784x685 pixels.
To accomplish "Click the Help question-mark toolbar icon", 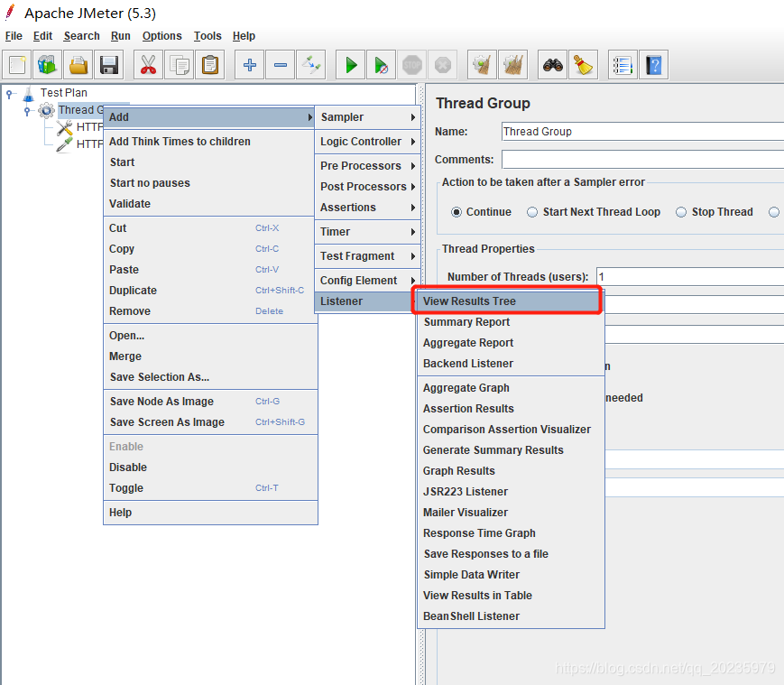I will tap(654, 65).
